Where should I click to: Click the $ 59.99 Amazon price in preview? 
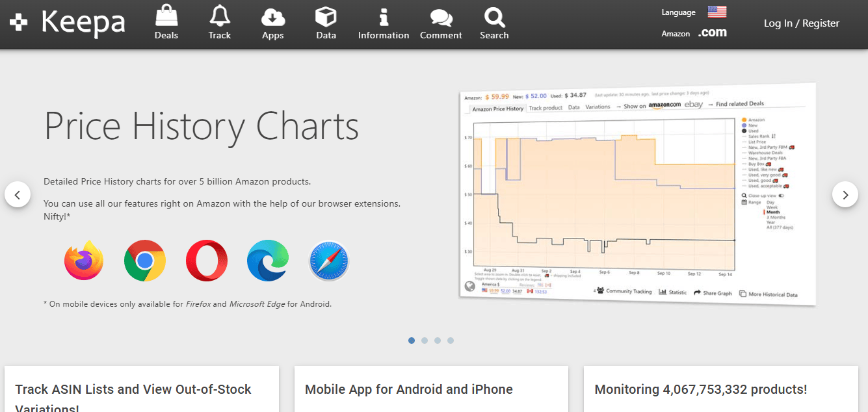click(497, 96)
